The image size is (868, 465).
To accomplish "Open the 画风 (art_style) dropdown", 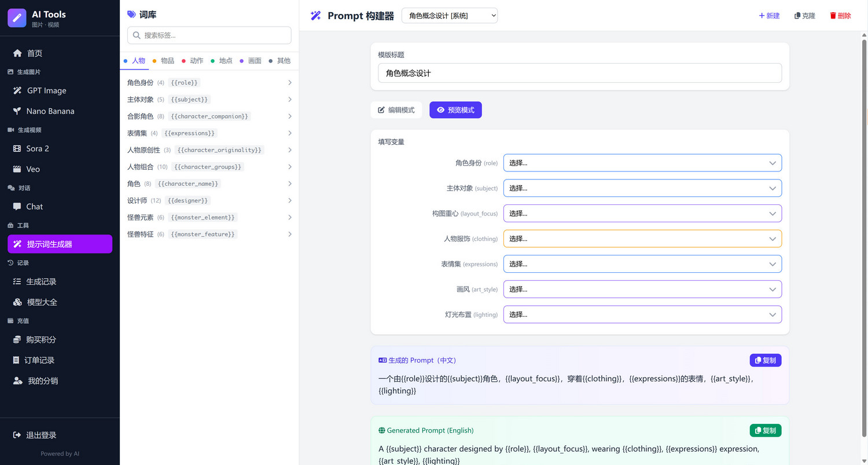I will tap(642, 289).
